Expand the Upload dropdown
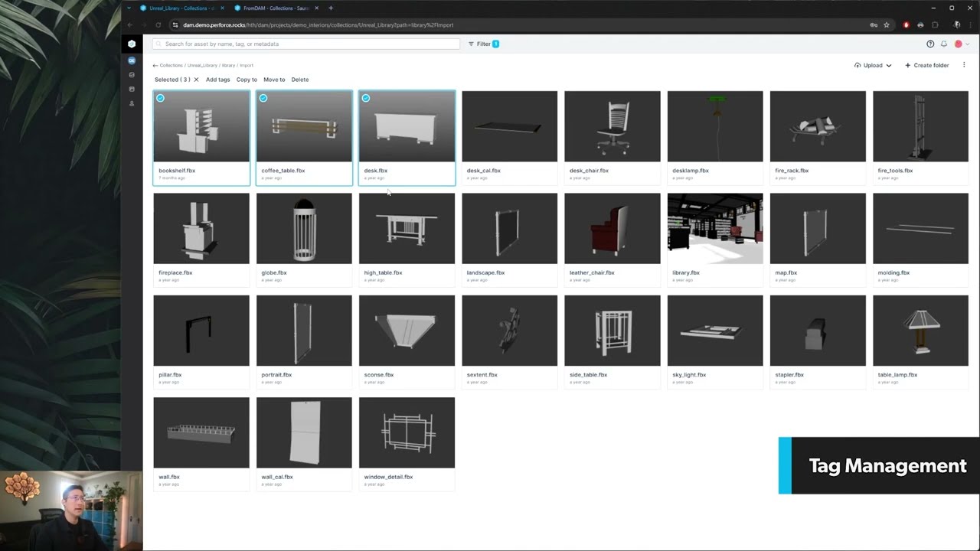 [x=873, y=65]
